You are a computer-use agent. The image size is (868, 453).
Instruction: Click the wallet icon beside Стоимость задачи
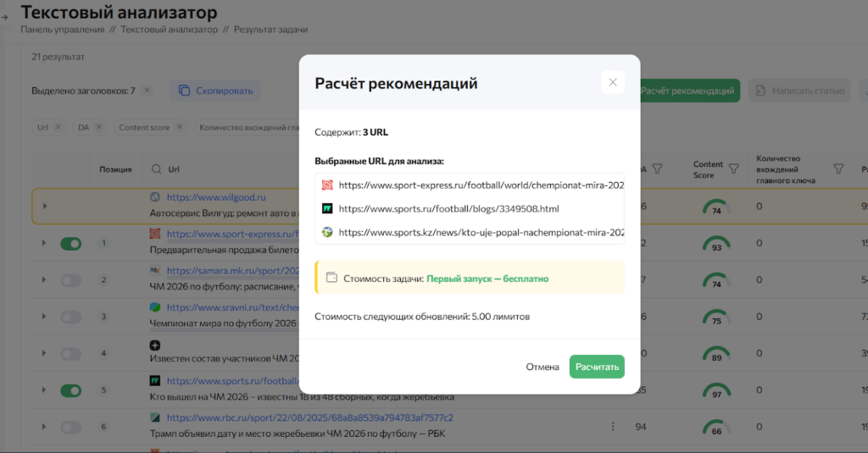(x=332, y=278)
